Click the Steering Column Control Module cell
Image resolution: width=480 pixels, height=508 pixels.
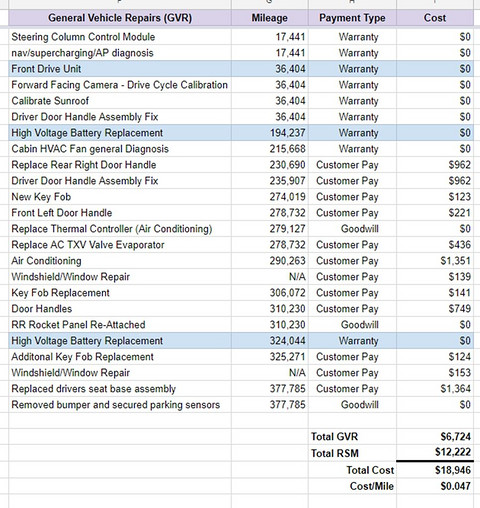pos(120,37)
